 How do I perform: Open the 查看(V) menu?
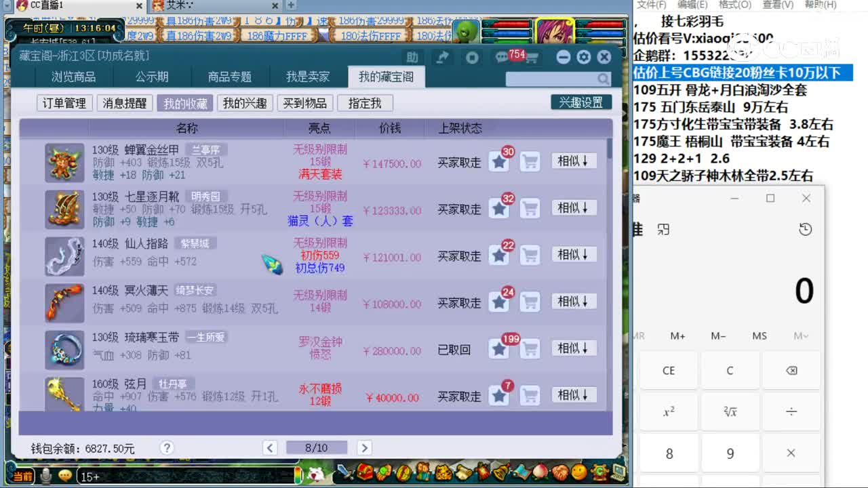[x=777, y=5]
